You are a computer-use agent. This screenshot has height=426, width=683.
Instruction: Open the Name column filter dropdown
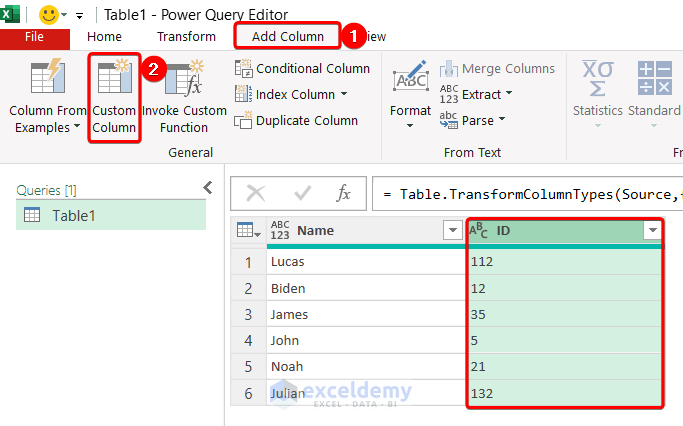pos(451,231)
